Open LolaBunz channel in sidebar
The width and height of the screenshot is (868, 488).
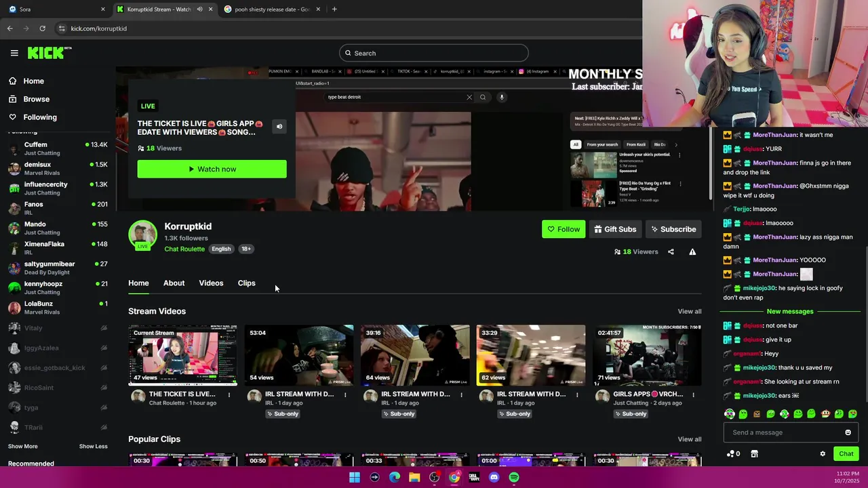(57, 308)
